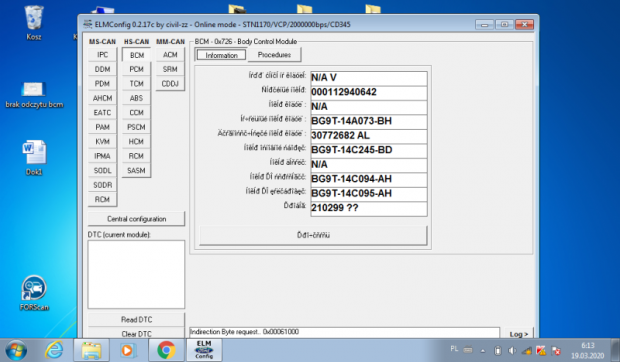Screen dimensions: 620x362
Task: Select the AHCM module button
Action: (x=102, y=98)
